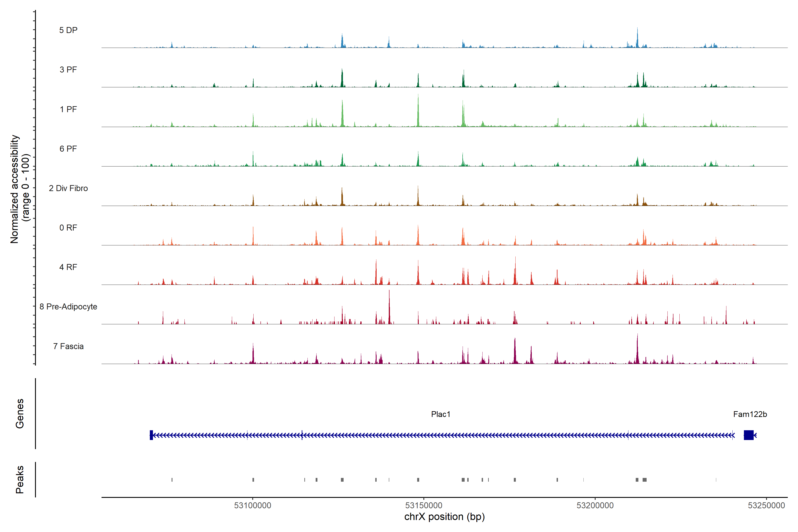
Task: Click the Genes panel label
Action: click(x=20, y=414)
